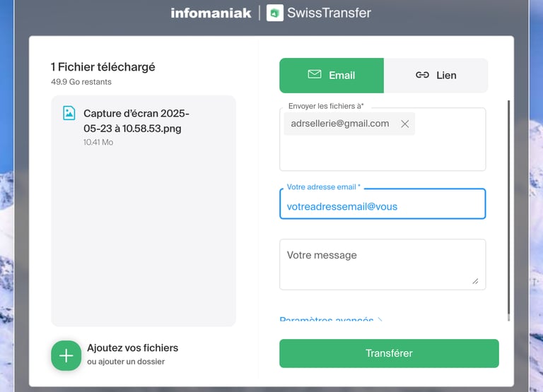Screen dimensions: 543x392
Task: Expand Paramètres avancés section
Action: pos(326,320)
